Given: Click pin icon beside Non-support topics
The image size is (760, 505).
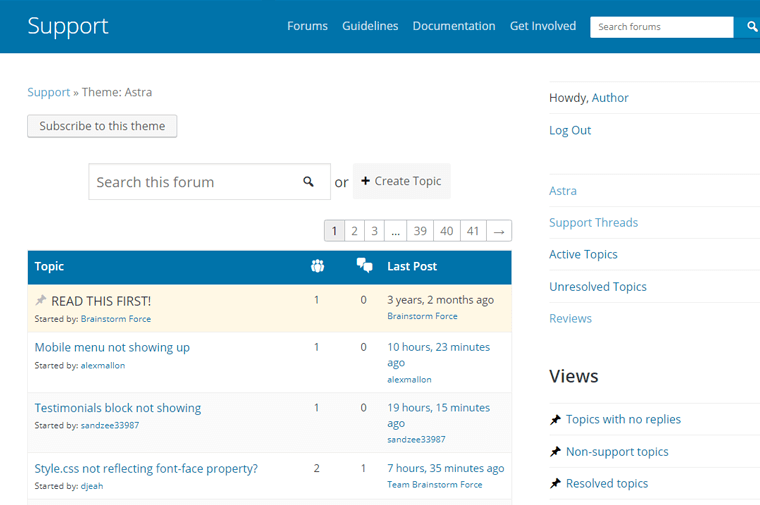Looking at the screenshot, I should tap(555, 452).
